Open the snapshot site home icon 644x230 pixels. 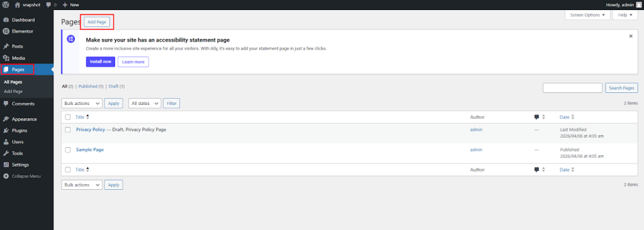click(17, 4)
